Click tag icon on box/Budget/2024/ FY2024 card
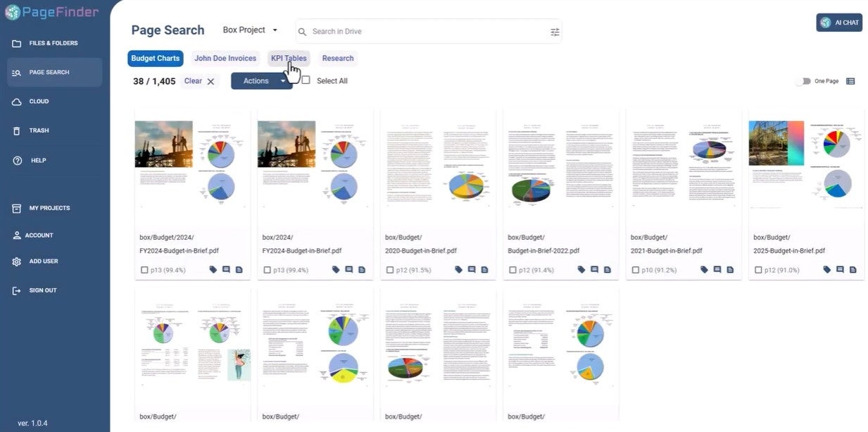 pos(213,270)
